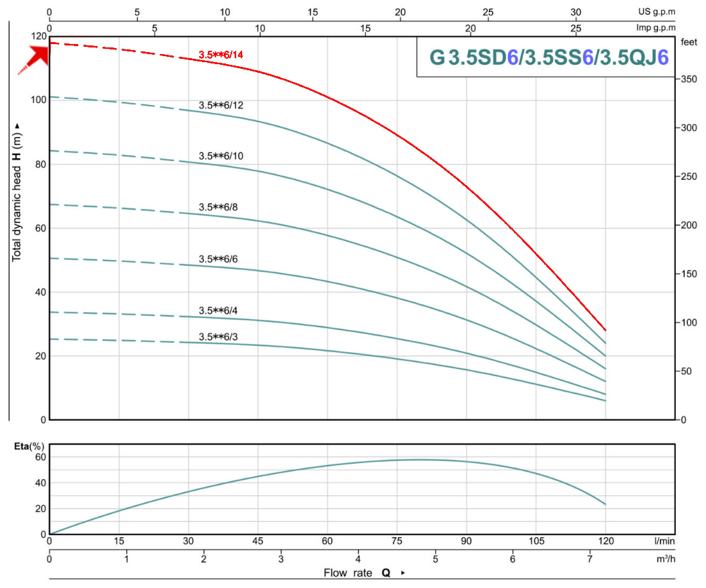Select the 3.5**6/12 curve label
Screen dimensions: 706x588
pyautogui.click(x=221, y=106)
